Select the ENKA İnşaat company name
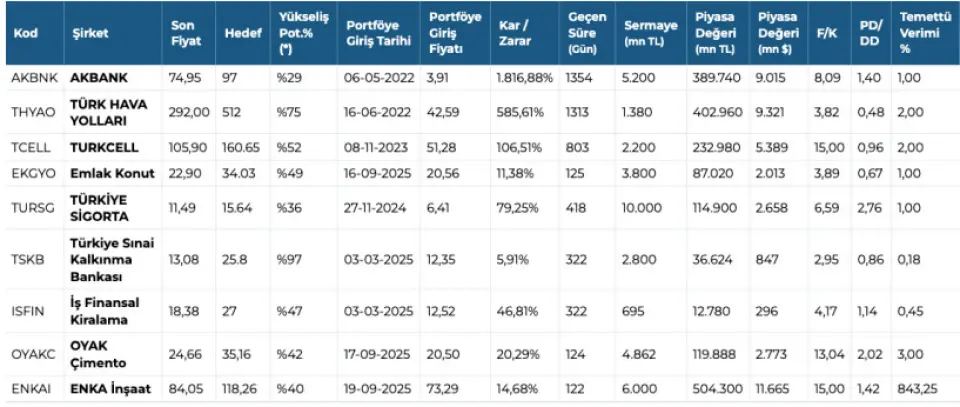Viewport: 960px width, 407px height. pos(110,389)
